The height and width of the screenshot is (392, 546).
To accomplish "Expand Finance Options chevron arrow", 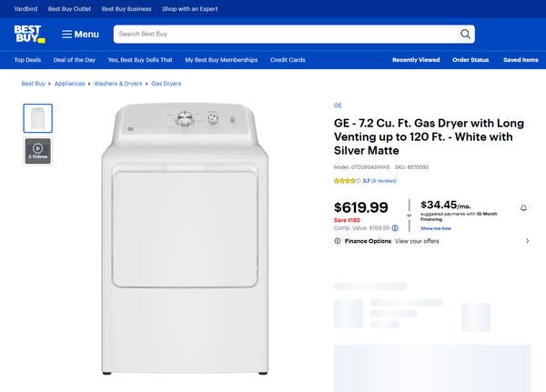I will (527, 241).
